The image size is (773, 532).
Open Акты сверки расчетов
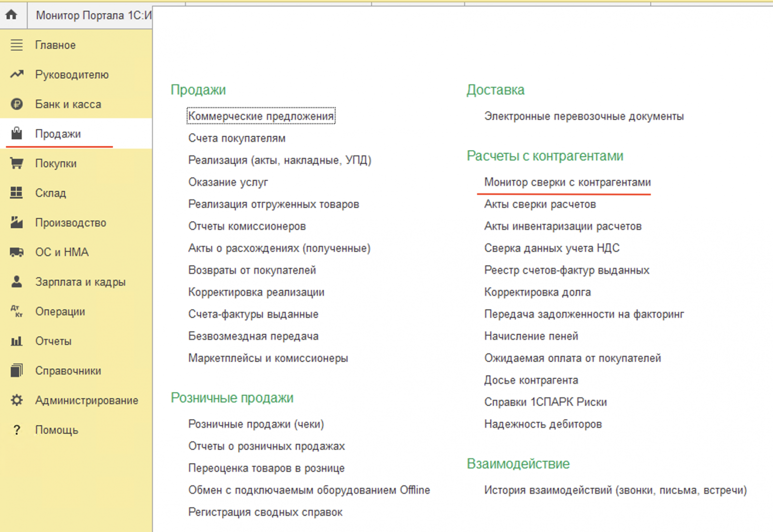(540, 204)
